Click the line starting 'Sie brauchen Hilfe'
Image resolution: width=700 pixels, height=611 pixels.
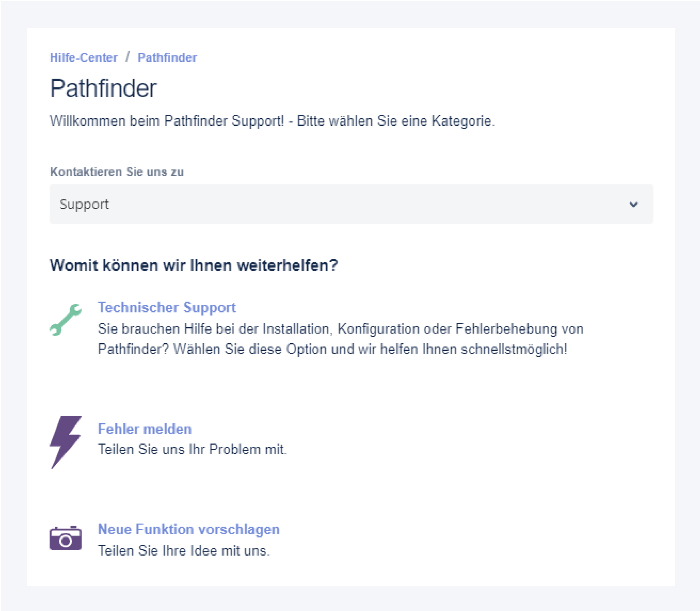(x=340, y=329)
